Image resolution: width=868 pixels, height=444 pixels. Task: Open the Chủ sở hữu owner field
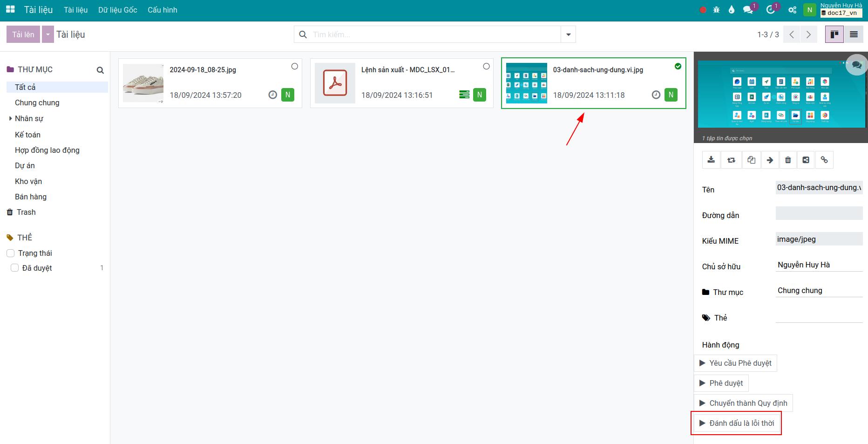[819, 265]
